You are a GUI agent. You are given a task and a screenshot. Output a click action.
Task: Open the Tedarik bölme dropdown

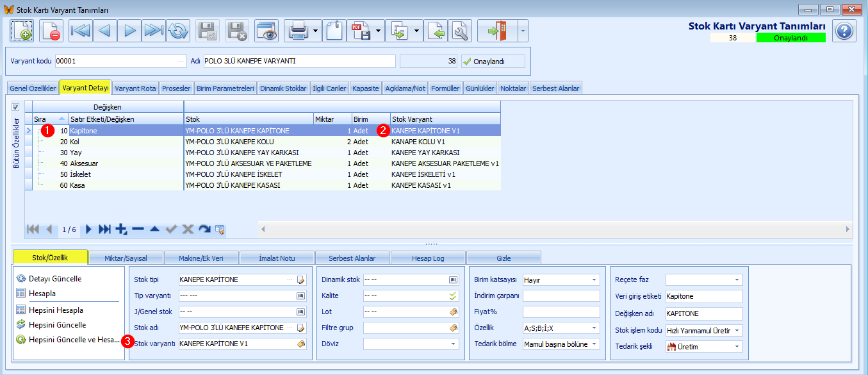594,344
